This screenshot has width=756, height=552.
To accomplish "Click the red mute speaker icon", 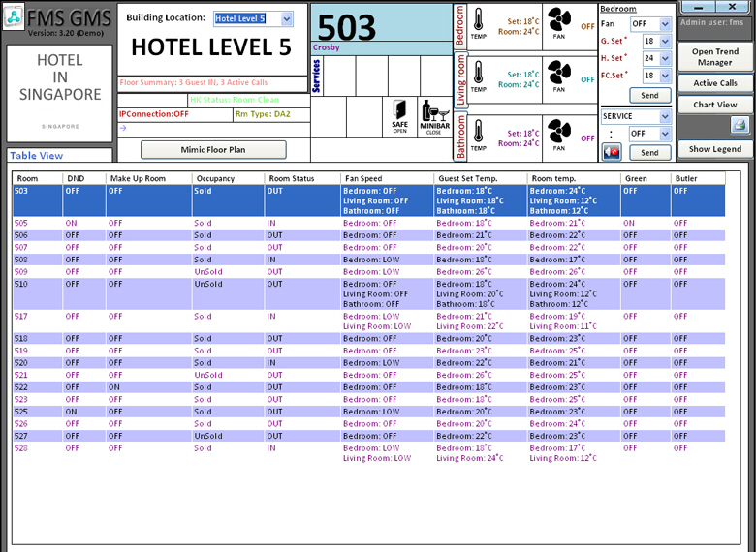I will tap(612, 152).
